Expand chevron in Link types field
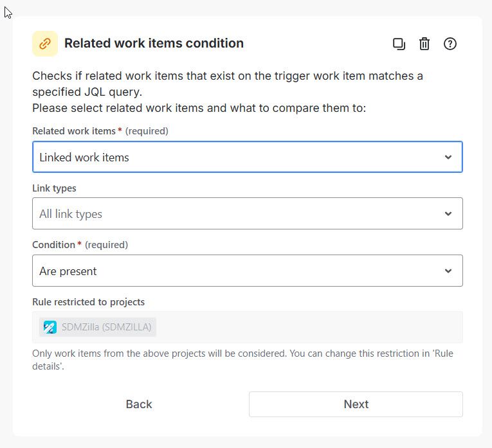The width and height of the screenshot is (492, 448). coord(448,214)
